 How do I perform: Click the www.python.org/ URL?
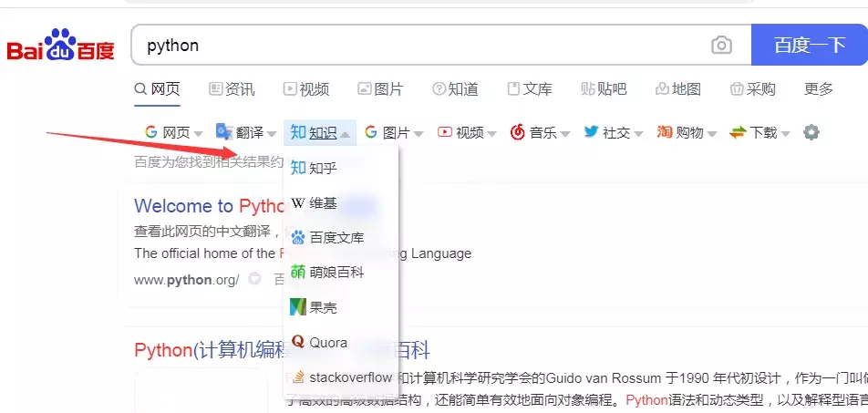click(x=187, y=280)
